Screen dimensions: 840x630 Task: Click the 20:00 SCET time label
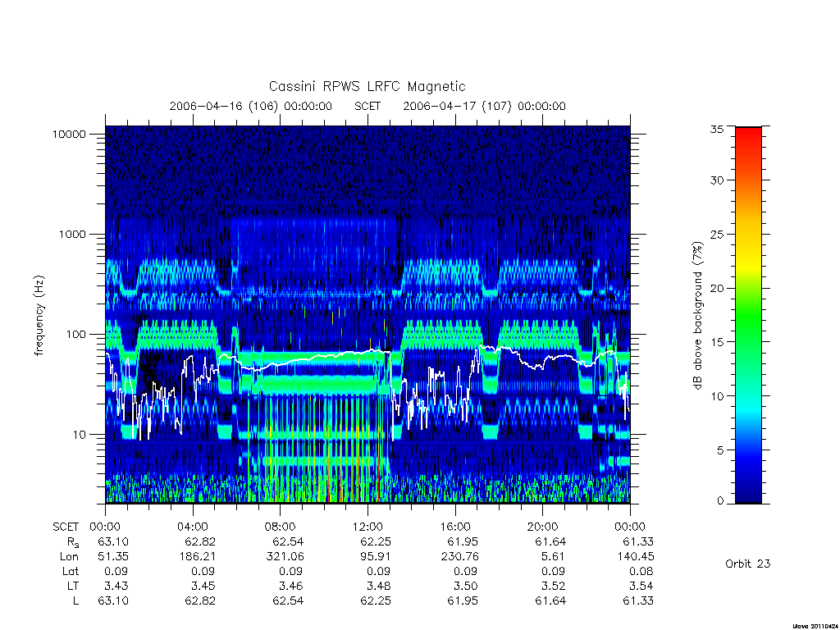coord(543,527)
